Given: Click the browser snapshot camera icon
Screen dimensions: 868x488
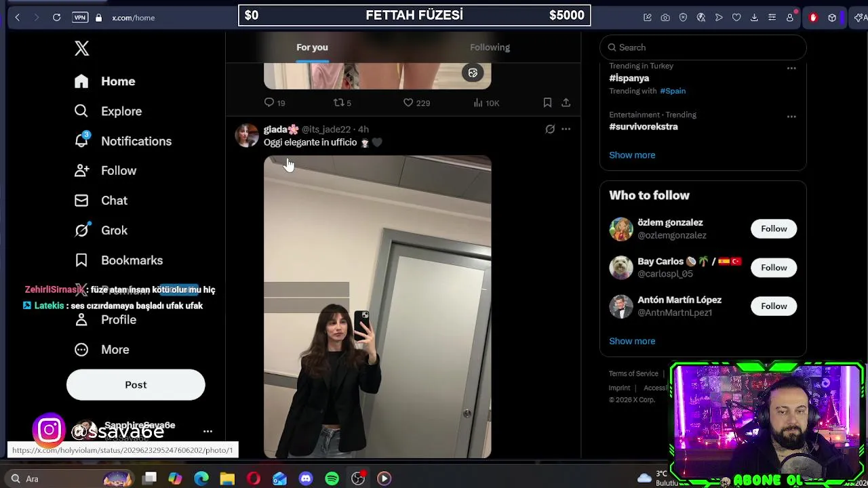Looking at the screenshot, I should click(x=665, y=18).
